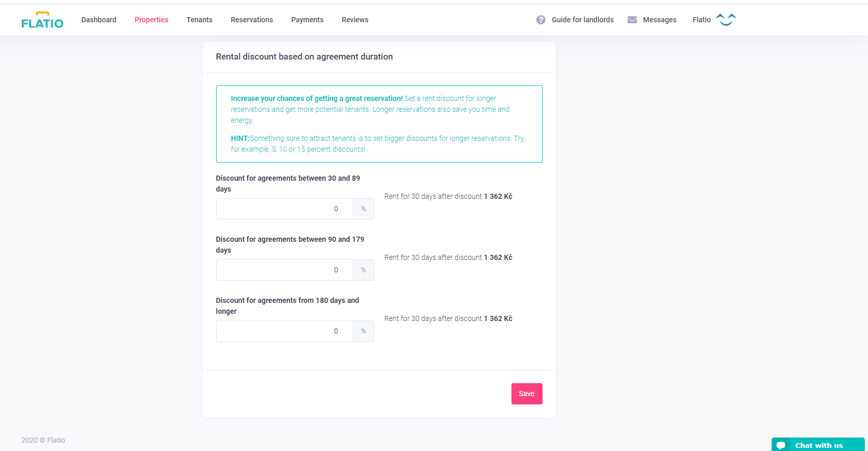Click the Messages envelope icon
Viewport: 868px width, 451px height.
(632, 20)
